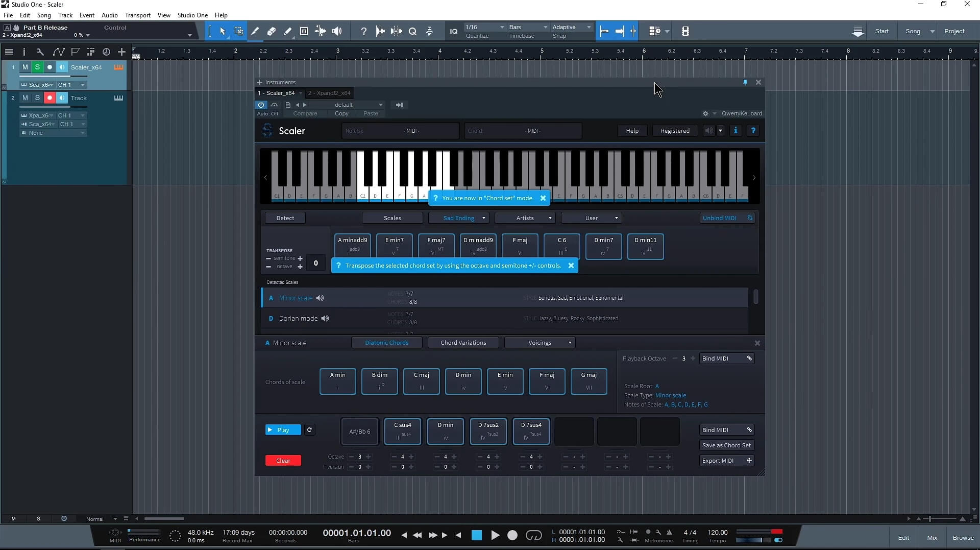Preview D Dorian mode speaker icon

[325, 318]
